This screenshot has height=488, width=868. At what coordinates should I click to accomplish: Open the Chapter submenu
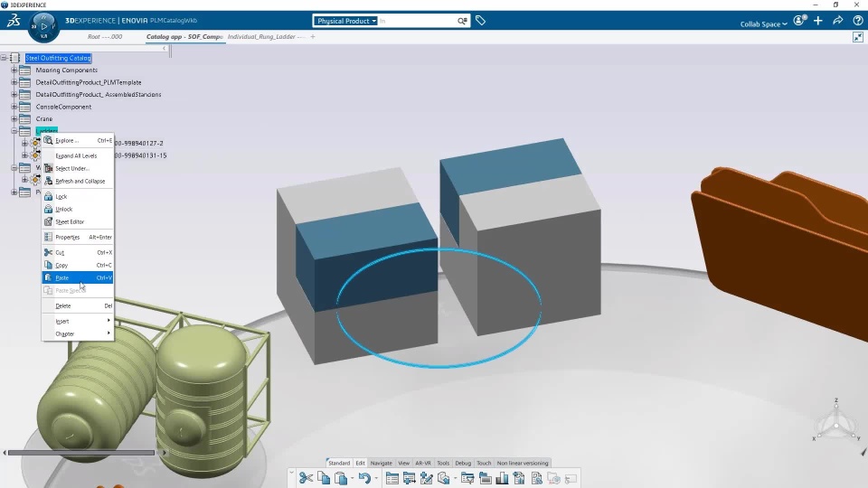click(x=78, y=333)
